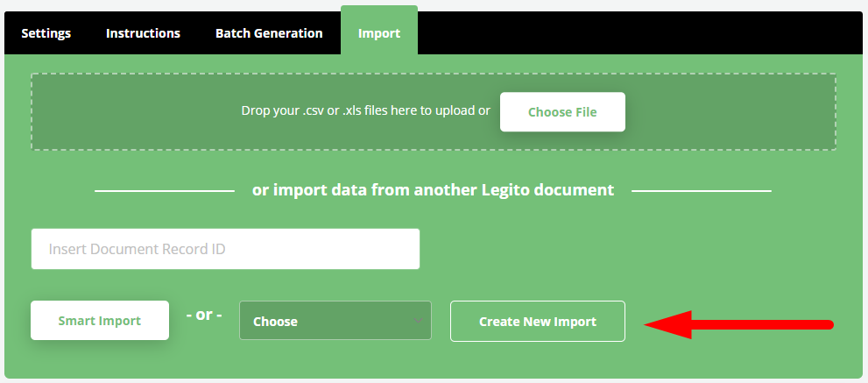
Task: Click the 'or import data from another Legito document' heading
Action: 433,190
